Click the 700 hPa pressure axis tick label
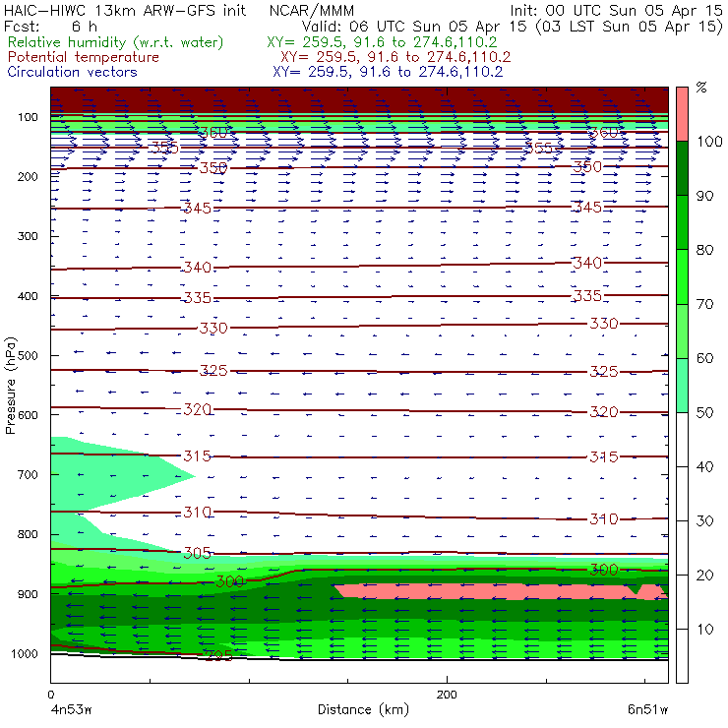Image resolution: width=728 pixels, height=728 pixels. [x=28, y=474]
